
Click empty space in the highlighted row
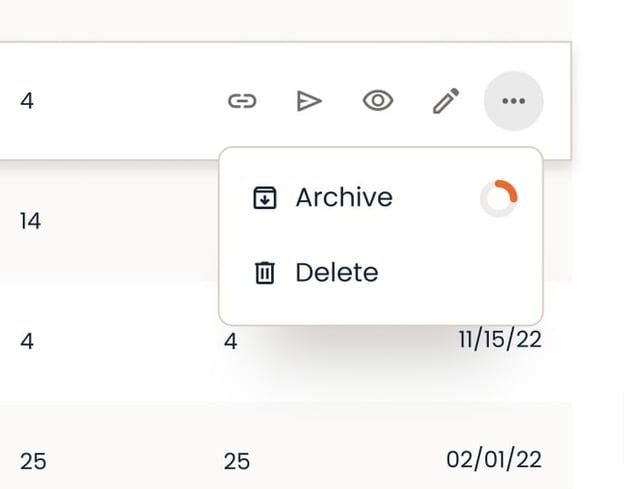[127, 101]
